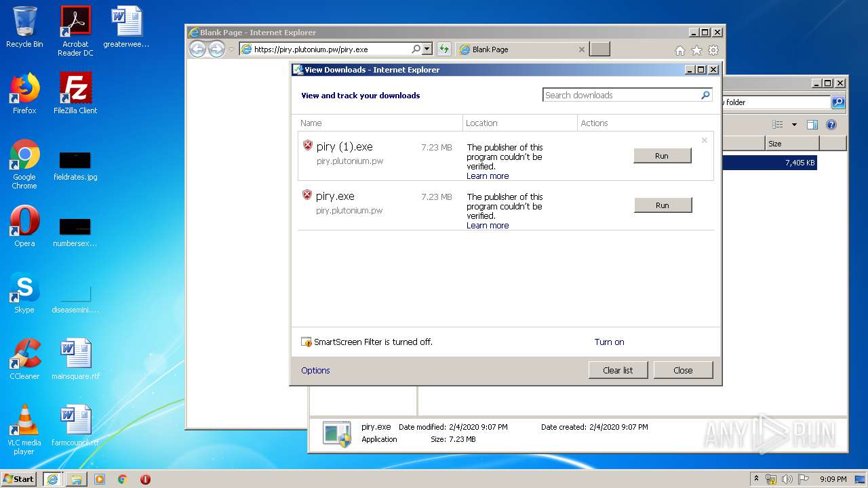Click Internet Explorer taskbar button
Viewport: 868px width, 488px height.
52,479
